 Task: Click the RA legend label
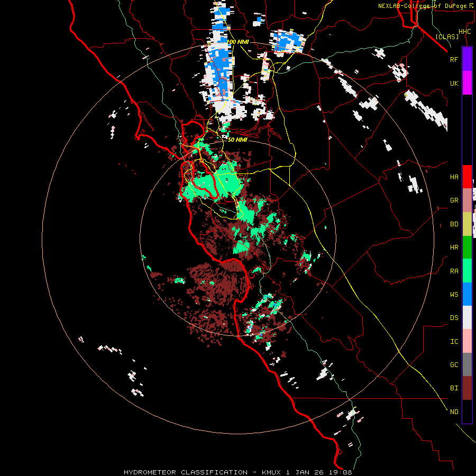point(454,271)
